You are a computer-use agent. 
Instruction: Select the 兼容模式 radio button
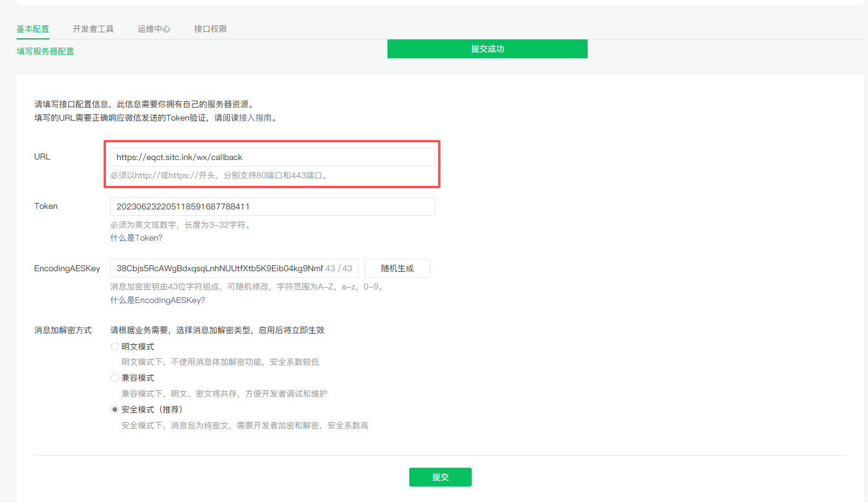coord(115,377)
